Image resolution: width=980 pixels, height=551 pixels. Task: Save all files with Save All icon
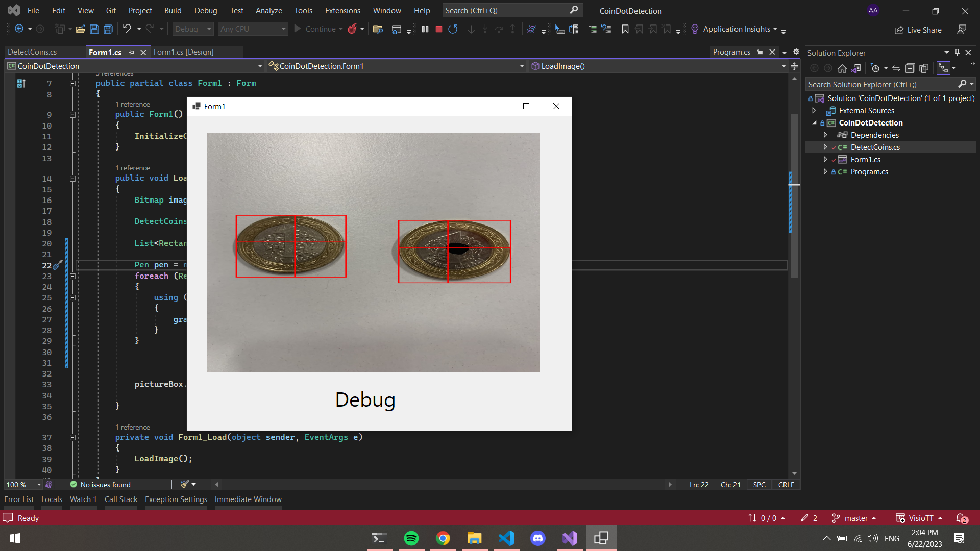[x=108, y=29]
